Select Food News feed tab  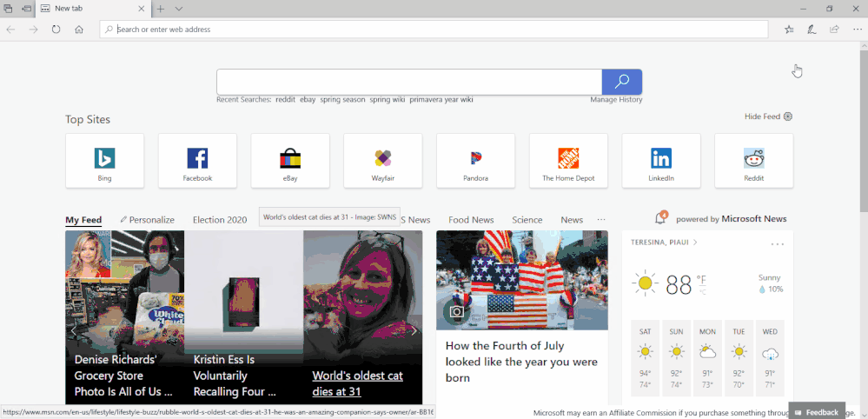[x=471, y=220]
